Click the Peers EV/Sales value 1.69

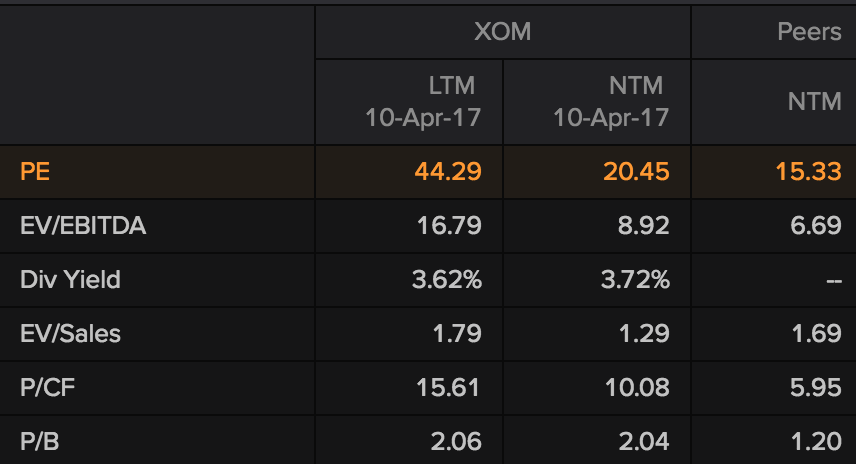[815, 334]
